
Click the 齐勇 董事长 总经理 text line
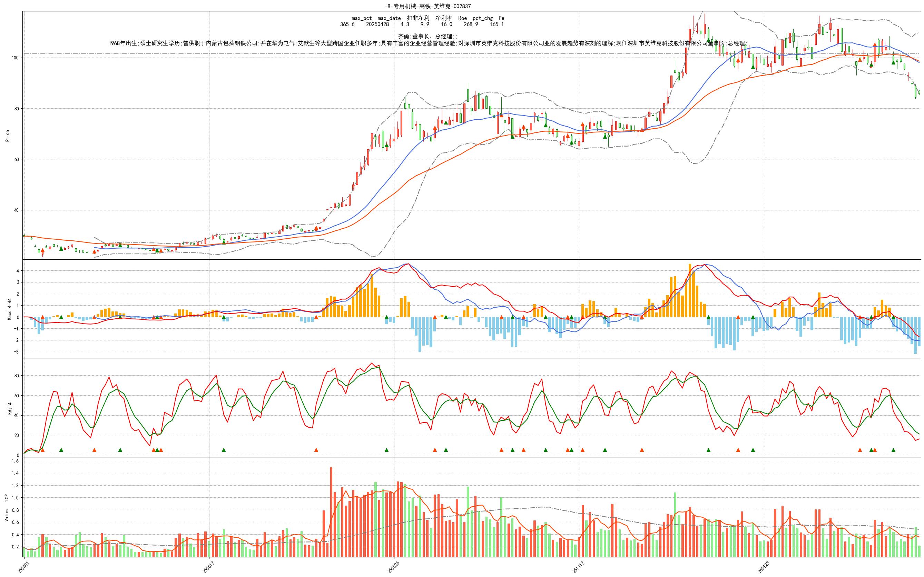(x=427, y=36)
